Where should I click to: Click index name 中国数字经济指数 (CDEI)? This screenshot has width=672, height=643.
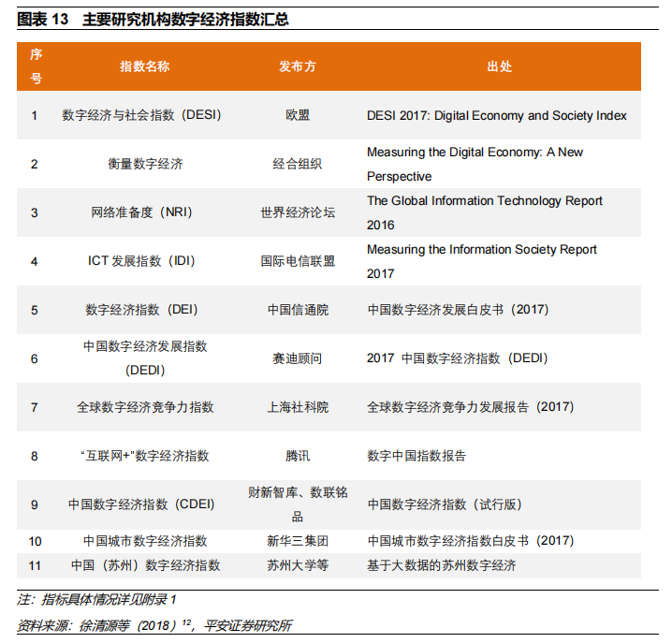pyautogui.click(x=141, y=504)
